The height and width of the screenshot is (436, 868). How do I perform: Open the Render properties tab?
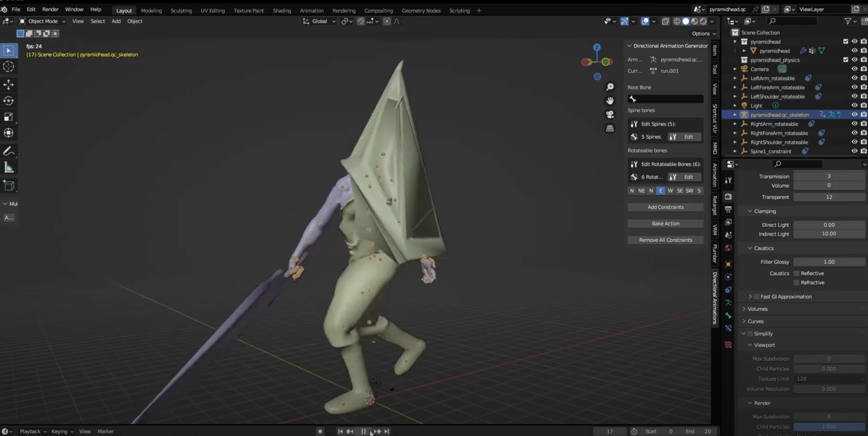click(729, 196)
